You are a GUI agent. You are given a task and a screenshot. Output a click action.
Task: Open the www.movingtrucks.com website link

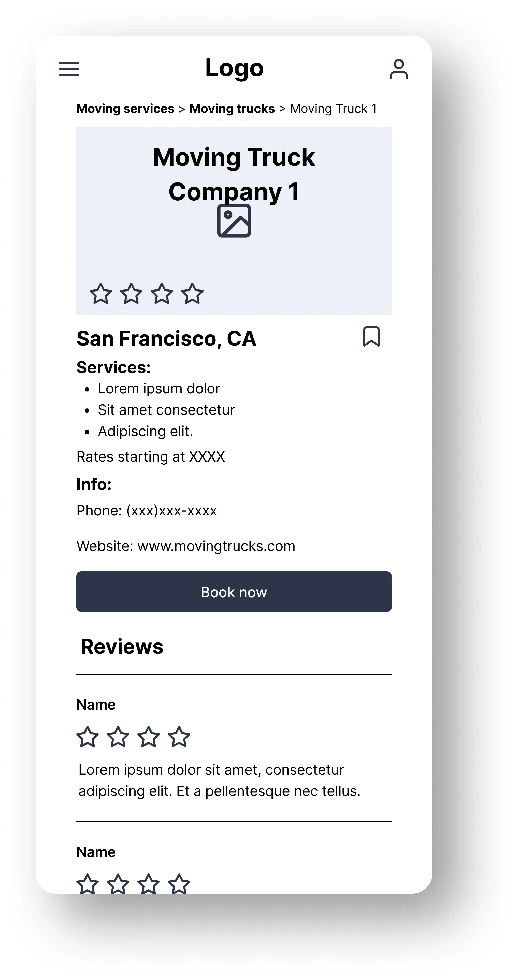pos(216,546)
